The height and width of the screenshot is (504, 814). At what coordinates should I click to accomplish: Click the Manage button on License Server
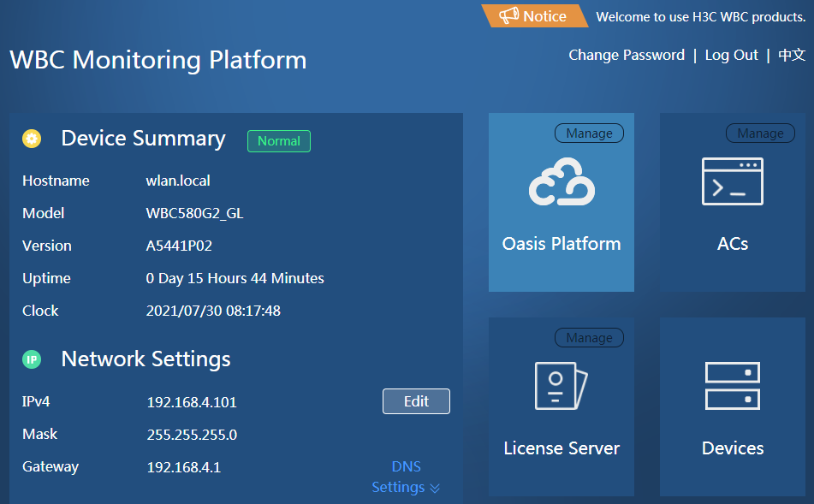tap(589, 337)
